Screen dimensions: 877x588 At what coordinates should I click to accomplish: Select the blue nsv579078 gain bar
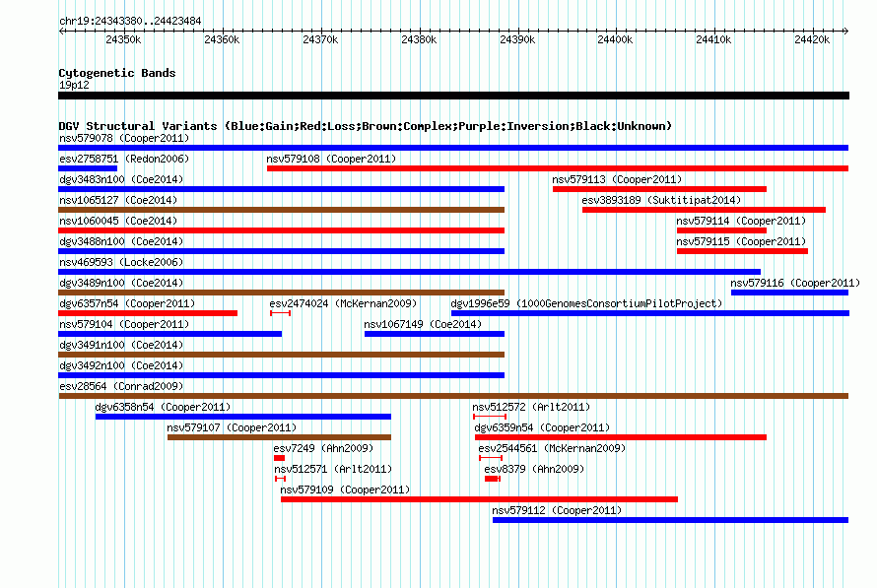click(453, 148)
